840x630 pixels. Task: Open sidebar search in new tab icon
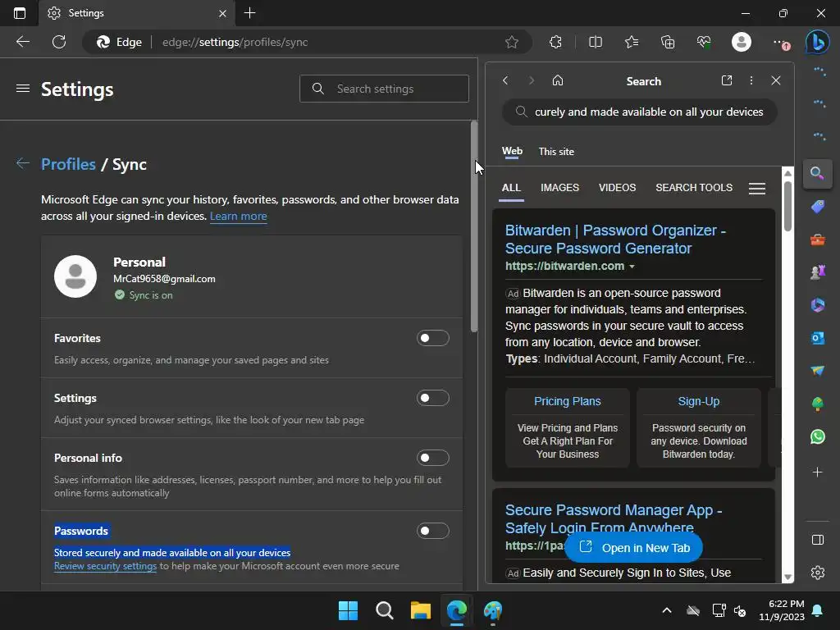(x=727, y=80)
